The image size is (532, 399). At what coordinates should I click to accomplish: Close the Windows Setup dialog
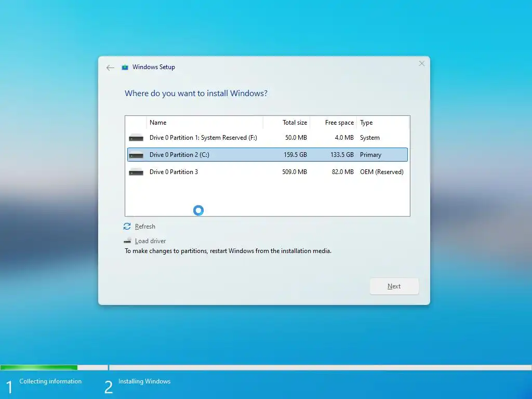tap(421, 63)
